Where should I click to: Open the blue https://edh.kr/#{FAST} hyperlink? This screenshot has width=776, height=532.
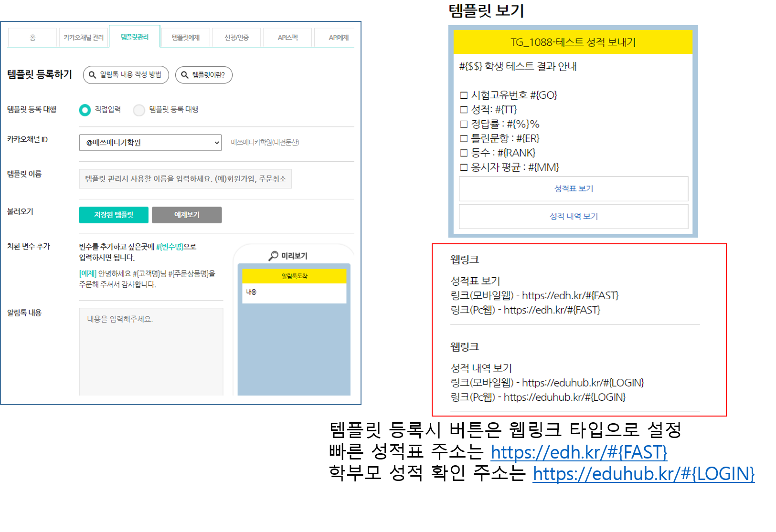point(579,452)
